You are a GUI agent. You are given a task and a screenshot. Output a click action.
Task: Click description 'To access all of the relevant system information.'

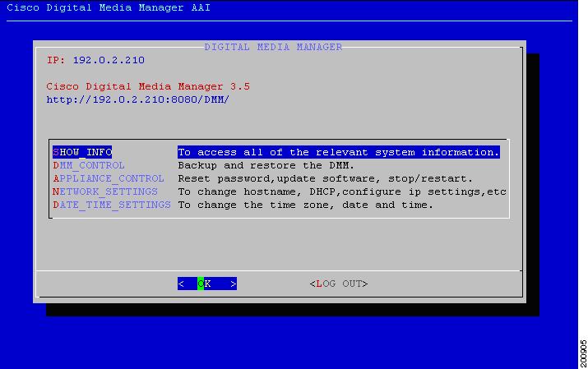(339, 152)
